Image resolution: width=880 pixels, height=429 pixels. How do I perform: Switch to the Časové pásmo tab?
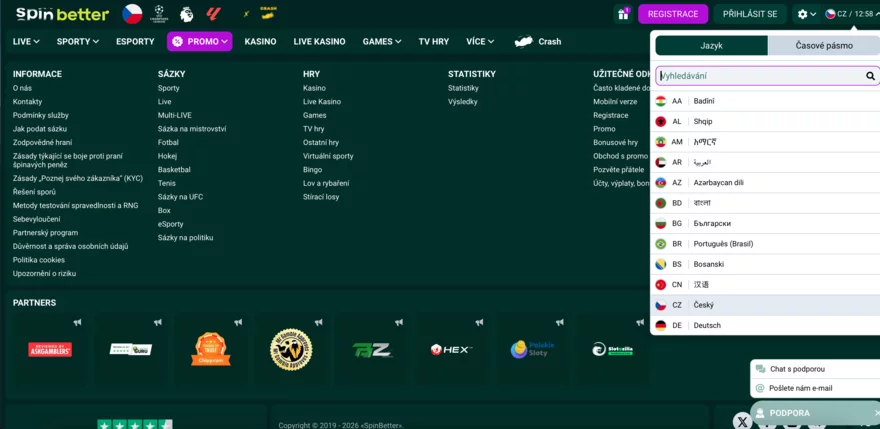pyautogui.click(x=823, y=45)
